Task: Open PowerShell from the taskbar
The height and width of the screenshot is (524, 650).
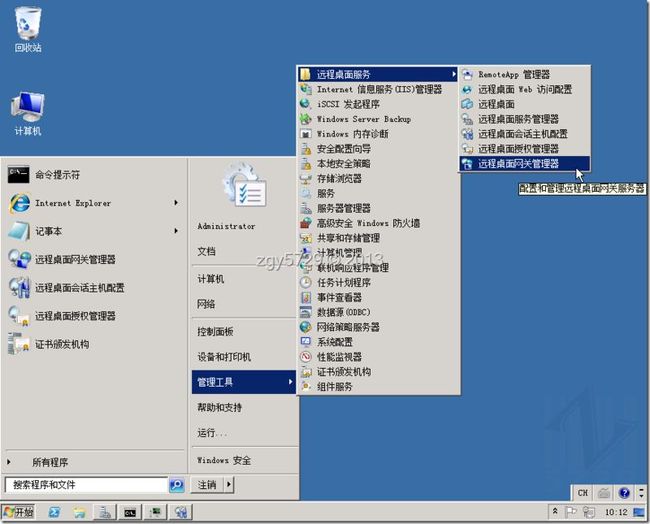Action: [54, 512]
